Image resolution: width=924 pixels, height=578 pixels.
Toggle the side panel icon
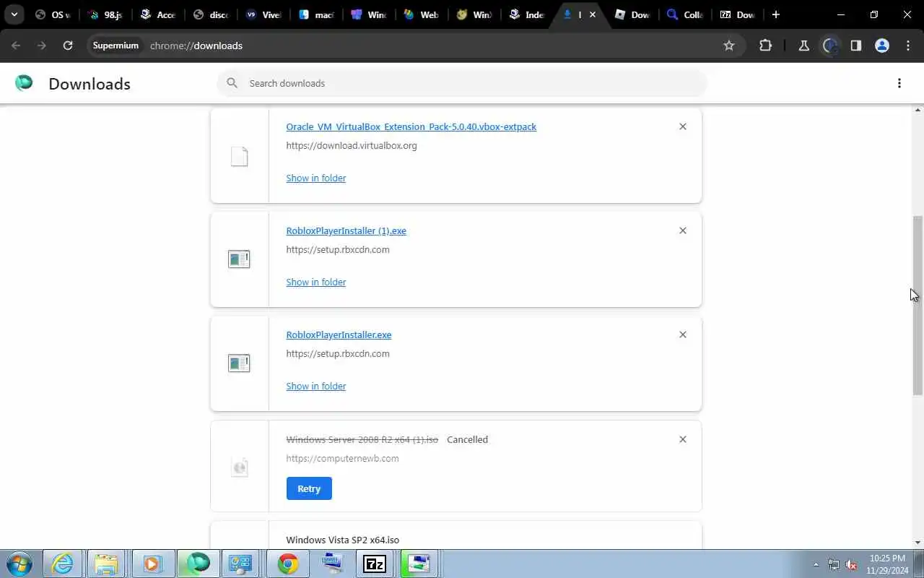[x=855, y=46]
